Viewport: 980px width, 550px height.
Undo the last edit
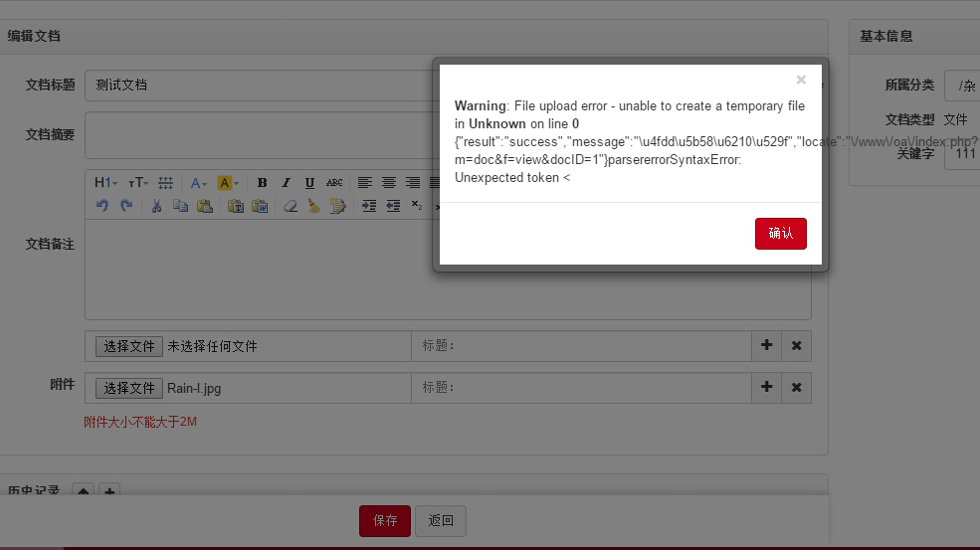pos(101,206)
